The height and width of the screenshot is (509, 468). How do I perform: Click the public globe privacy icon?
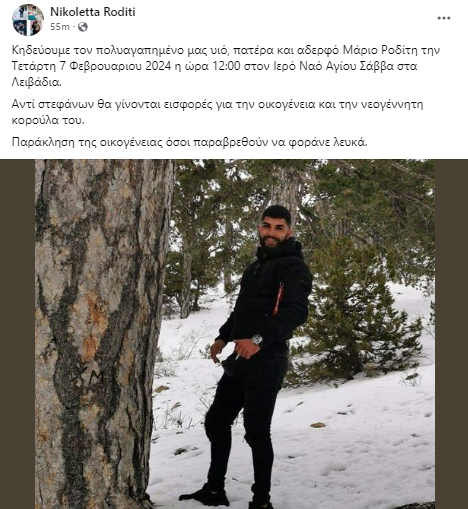(x=83, y=27)
